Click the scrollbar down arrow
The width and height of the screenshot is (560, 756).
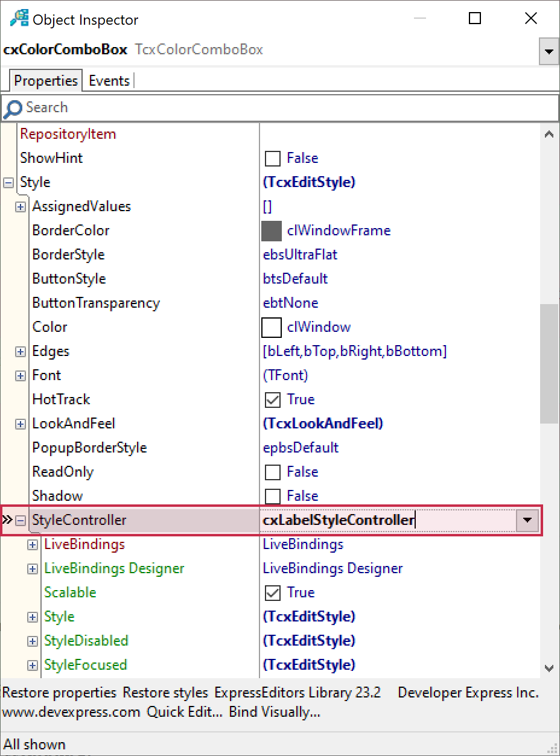click(549, 667)
